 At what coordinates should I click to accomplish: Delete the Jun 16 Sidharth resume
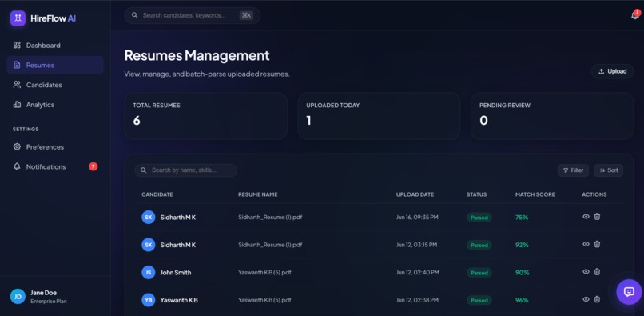point(597,217)
